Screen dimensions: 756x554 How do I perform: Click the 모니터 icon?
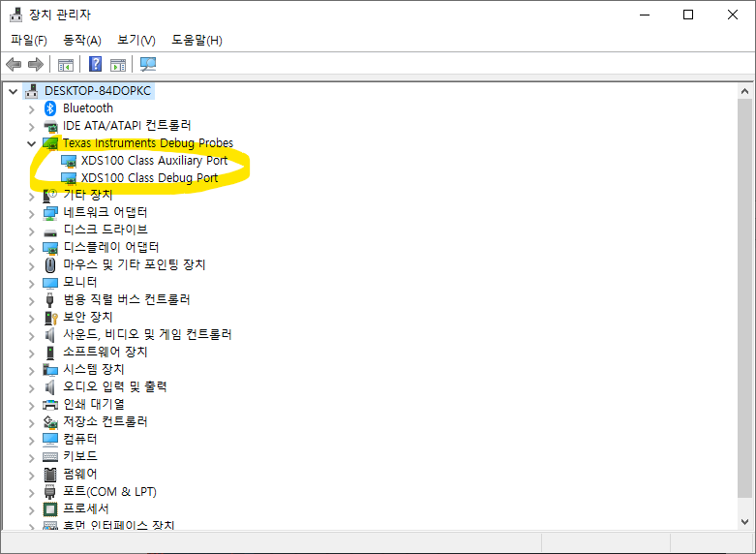pos(50,283)
